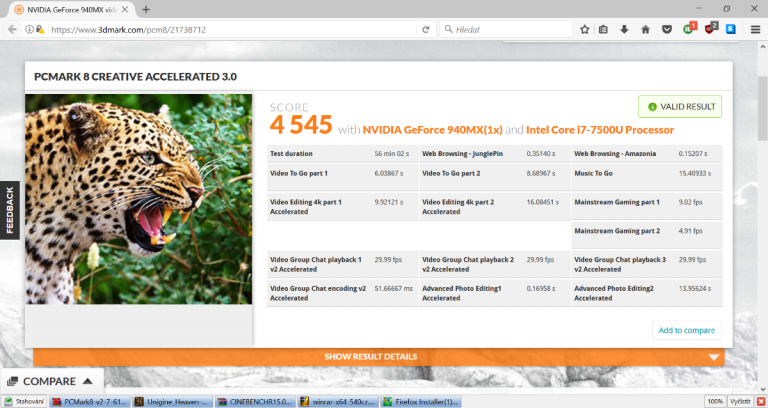Go to the Firefox home page icon
Image resolution: width=768 pixels, height=408 pixels.
pos(646,30)
